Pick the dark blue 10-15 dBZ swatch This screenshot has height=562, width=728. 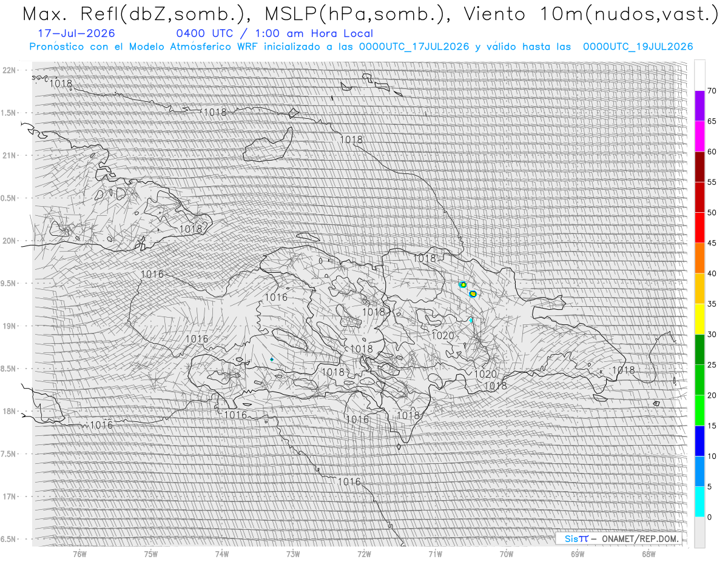(699, 441)
